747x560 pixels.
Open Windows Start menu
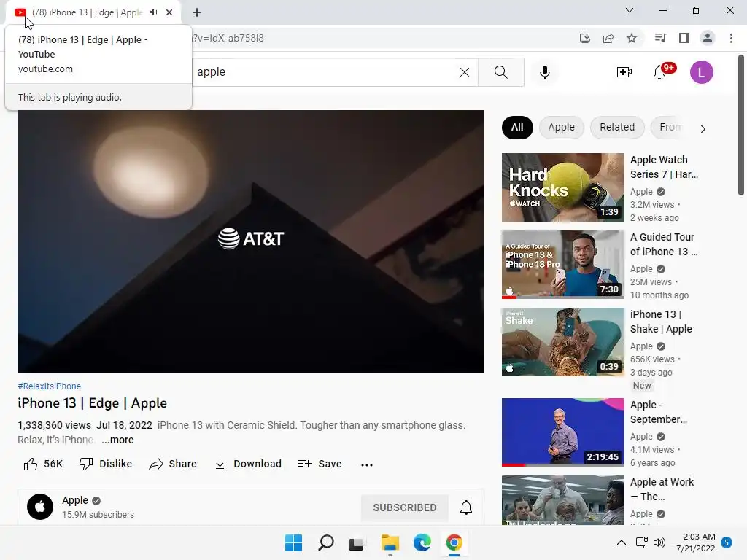pyautogui.click(x=293, y=542)
